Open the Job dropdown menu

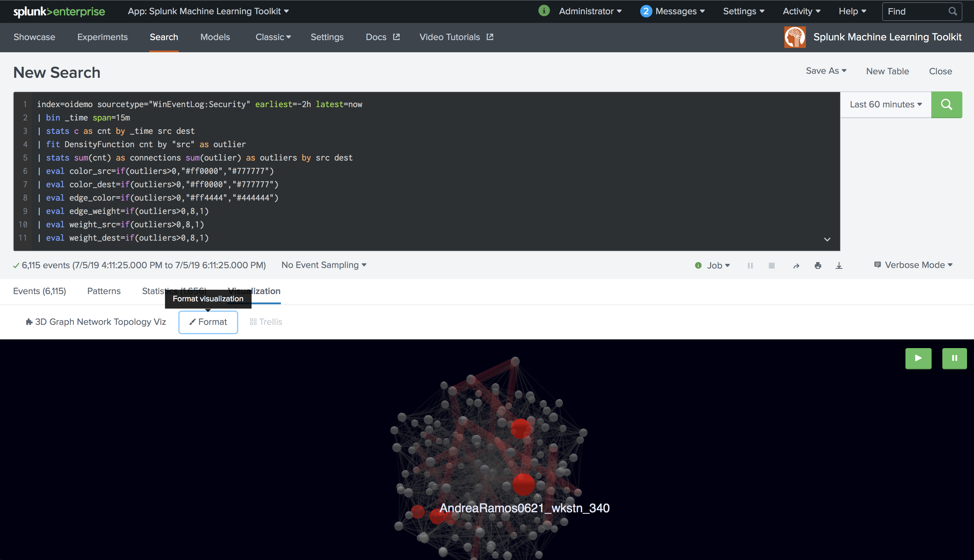pos(718,265)
